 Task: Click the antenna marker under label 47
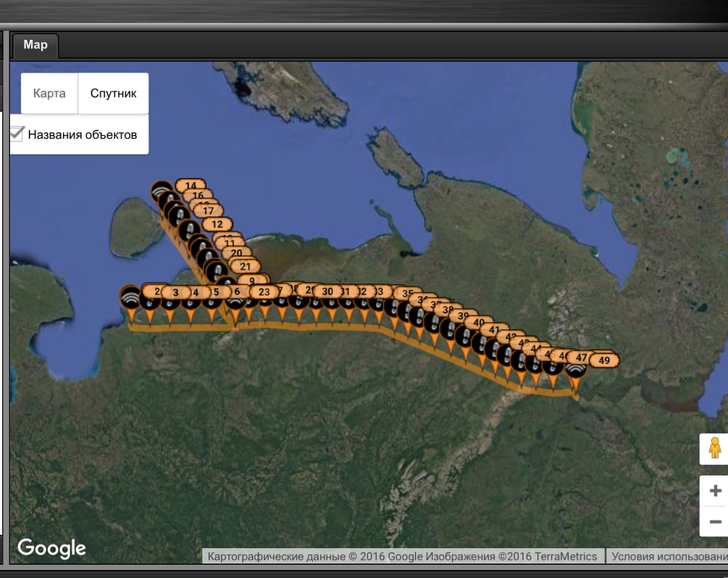(x=575, y=369)
